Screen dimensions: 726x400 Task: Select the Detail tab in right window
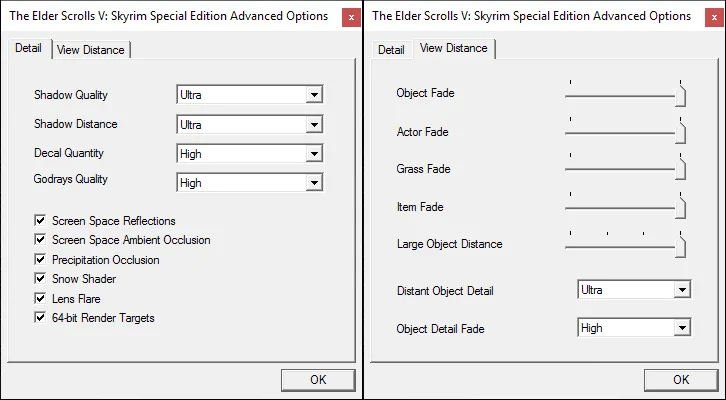[391, 50]
